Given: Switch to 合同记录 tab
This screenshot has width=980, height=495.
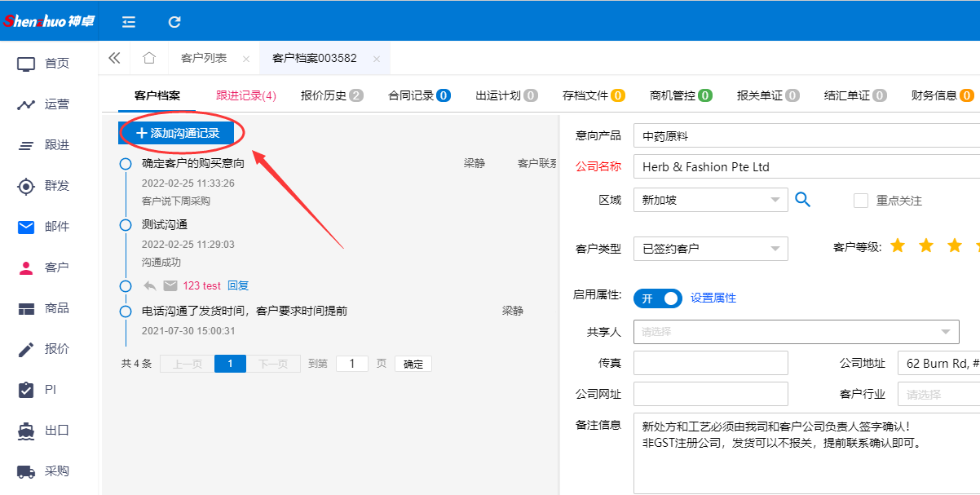Looking at the screenshot, I should pyautogui.click(x=420, y=95).
